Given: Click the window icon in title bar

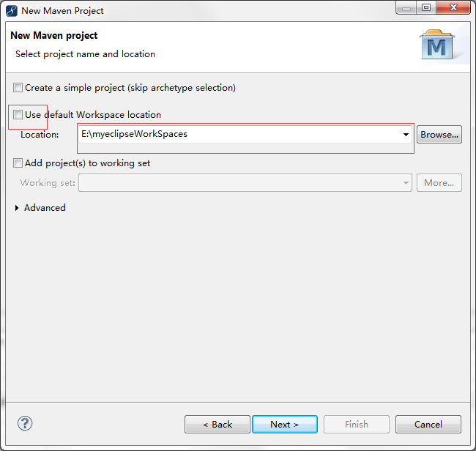Looking at the screenshot, I should (x=12, y=11).
